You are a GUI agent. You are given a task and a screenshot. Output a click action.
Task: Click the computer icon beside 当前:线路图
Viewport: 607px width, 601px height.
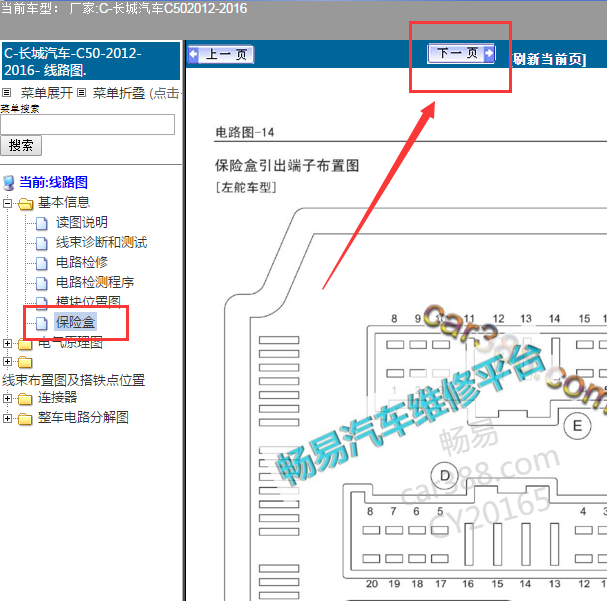[x=9, y=183]
